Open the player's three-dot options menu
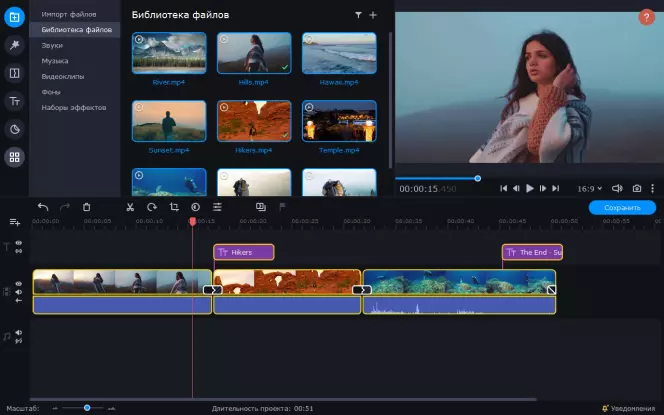The height and width of the screenshot is (415, 664). (653, 188)
